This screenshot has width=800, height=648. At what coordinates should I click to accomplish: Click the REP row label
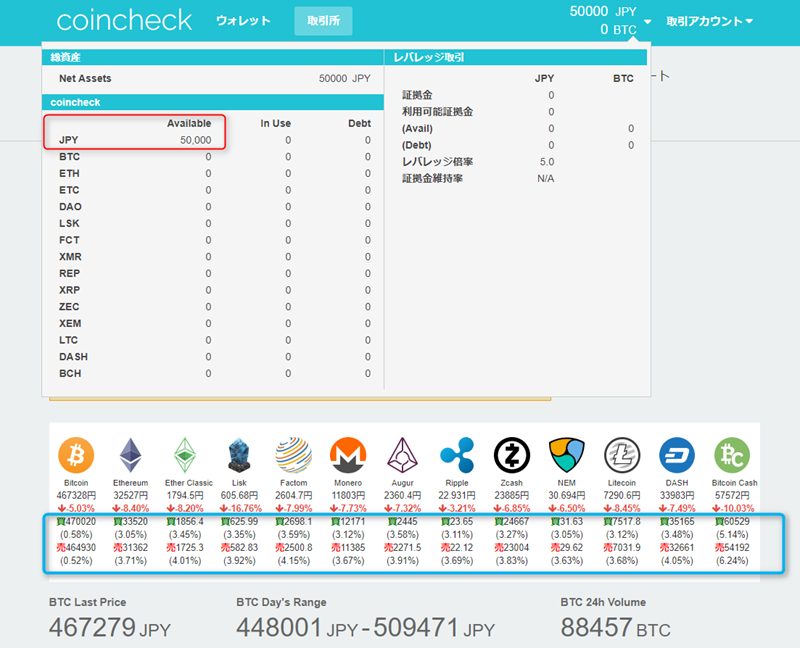pos(69,273)
